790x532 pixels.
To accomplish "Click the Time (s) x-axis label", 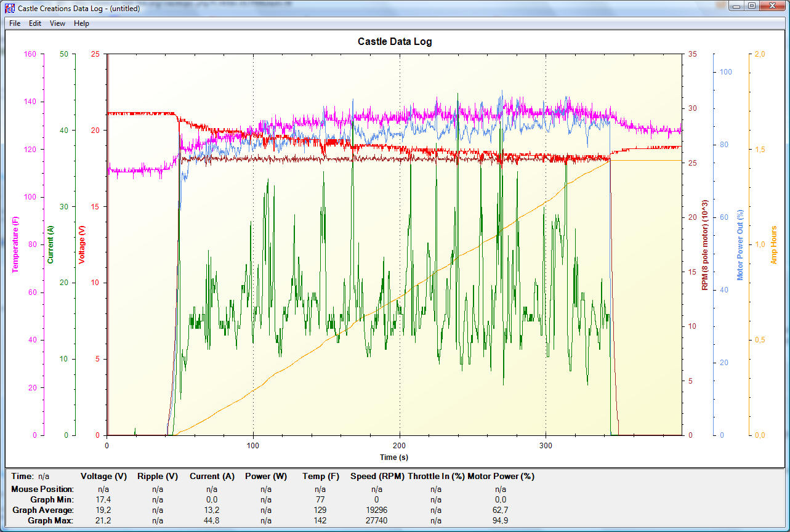I will [x=394, y=457].
